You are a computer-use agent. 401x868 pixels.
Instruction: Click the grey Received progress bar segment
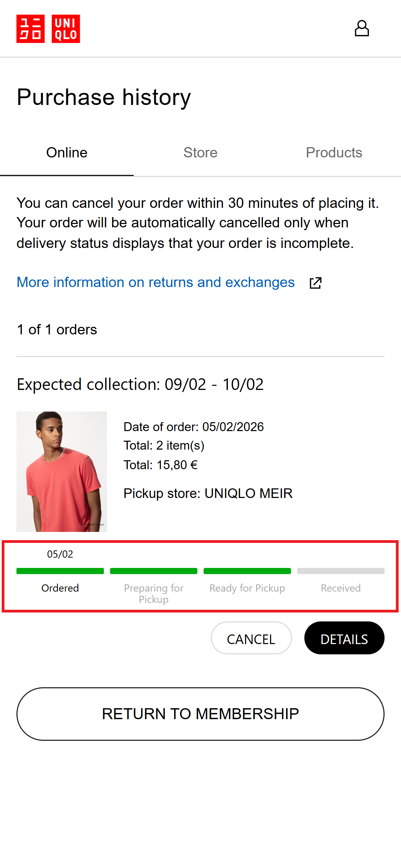(x=341, y=571)
